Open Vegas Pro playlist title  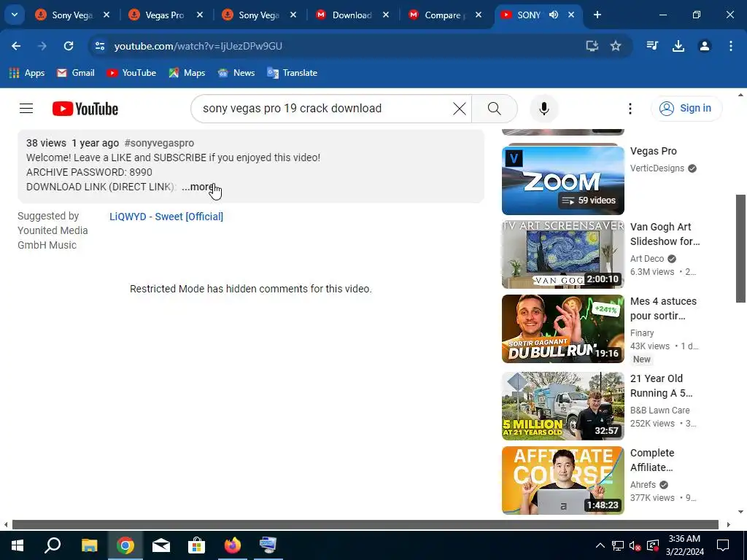point(653,151)
